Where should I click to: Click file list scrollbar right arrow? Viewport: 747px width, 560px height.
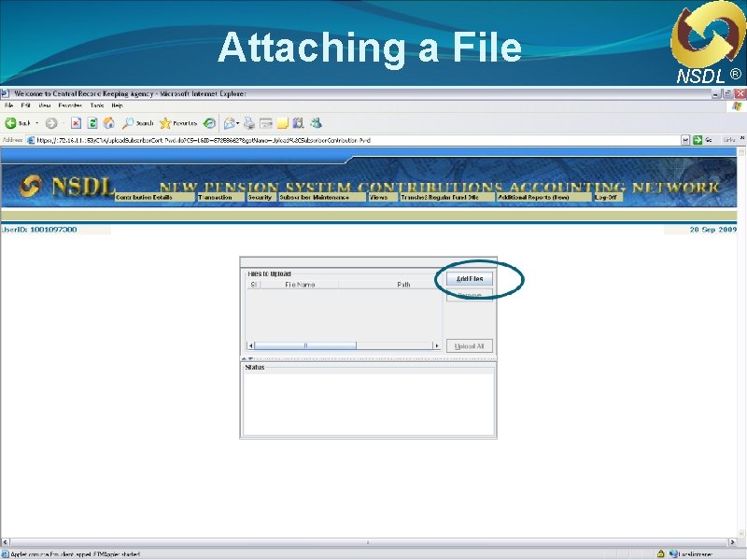coord(436,345)
